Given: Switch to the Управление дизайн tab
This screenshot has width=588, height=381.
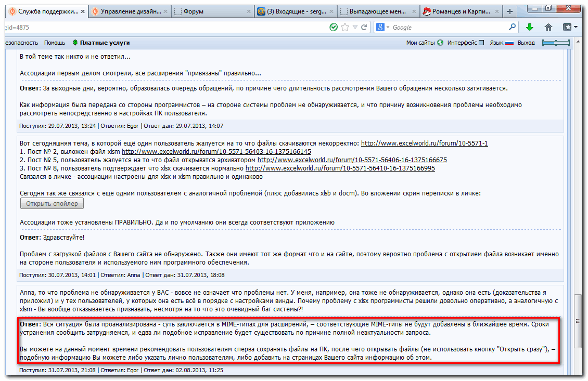Looking at the screenshot, I should tap(131, 11).
